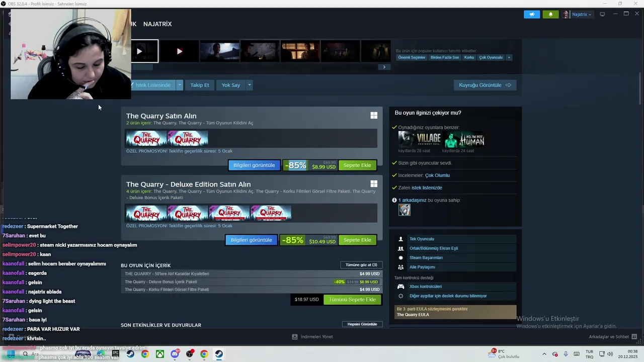Open the OBS Studio taskbar icon

click(189, 354)
